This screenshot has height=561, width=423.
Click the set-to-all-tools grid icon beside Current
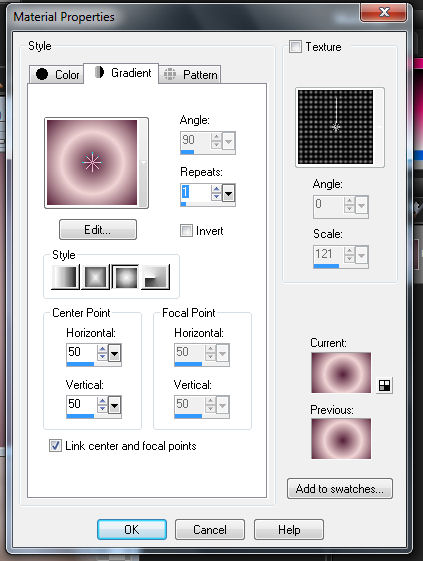click(384, 385)
